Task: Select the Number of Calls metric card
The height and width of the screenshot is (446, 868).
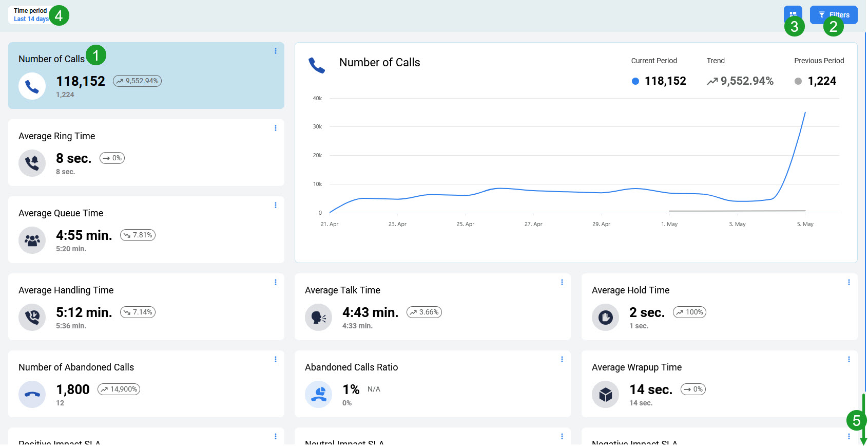Action: pos(146,76)
